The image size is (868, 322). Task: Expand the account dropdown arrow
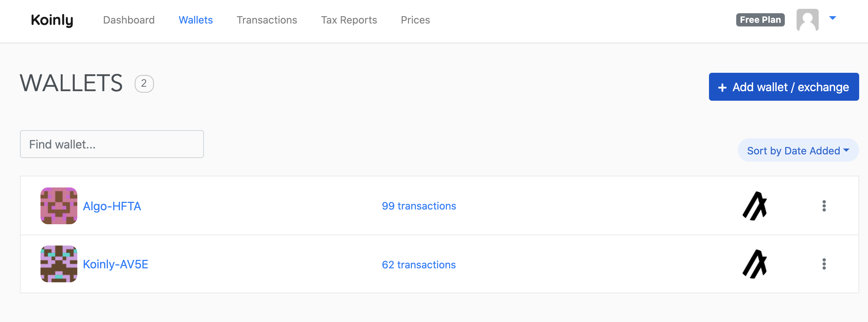coord(833,18)
